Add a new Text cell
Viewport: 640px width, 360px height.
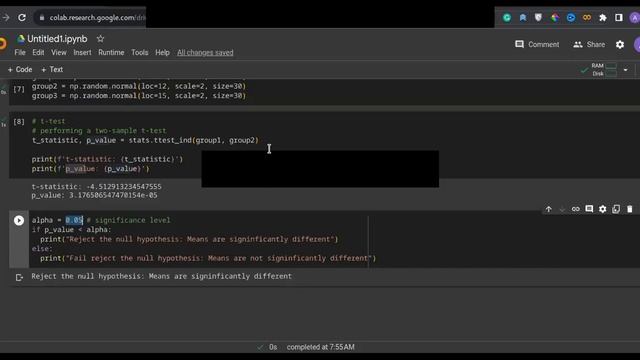point(52,70)
